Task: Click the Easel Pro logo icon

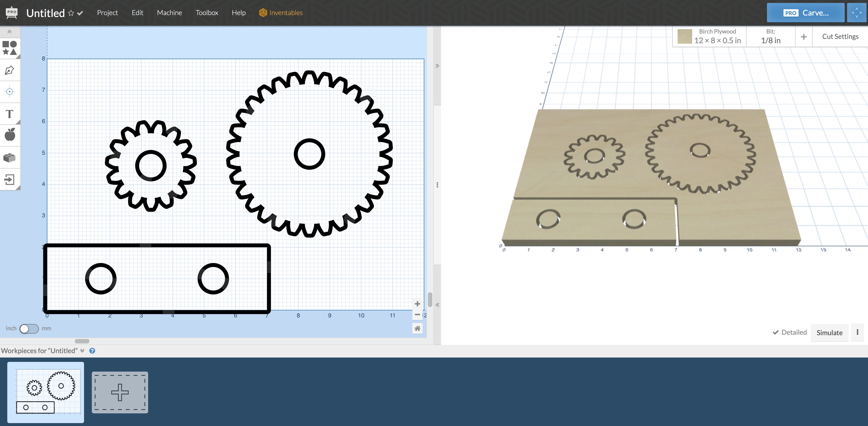Action: click(12, 12)
